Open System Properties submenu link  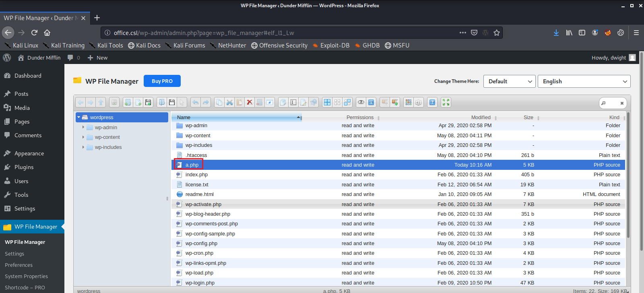[26, 276]
